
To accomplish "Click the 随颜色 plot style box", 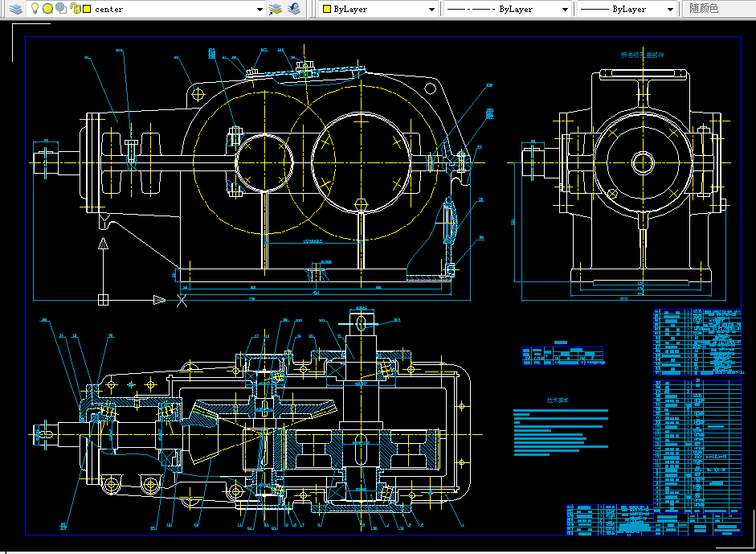I will click(719, 9).
